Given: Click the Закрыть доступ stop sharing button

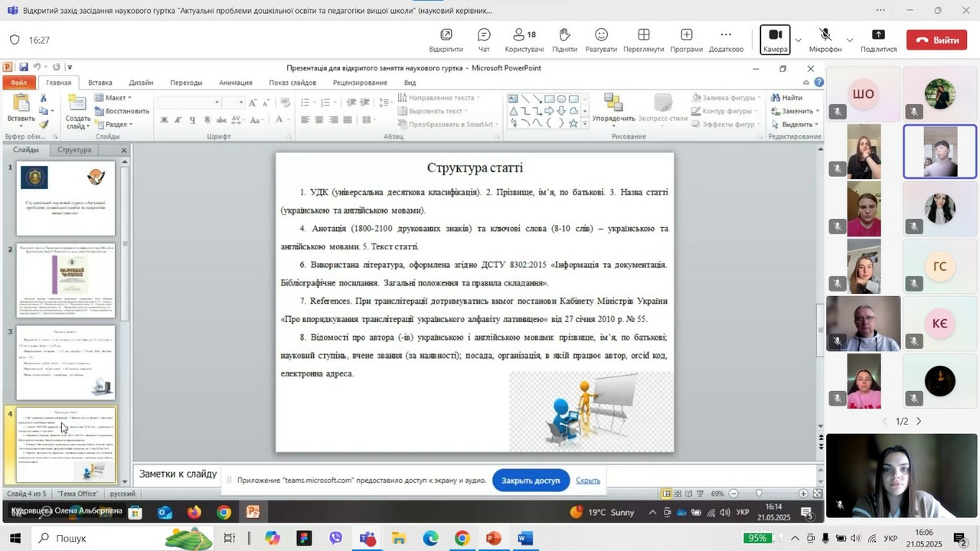Looking at the screenshot, I should click(531, 481).
